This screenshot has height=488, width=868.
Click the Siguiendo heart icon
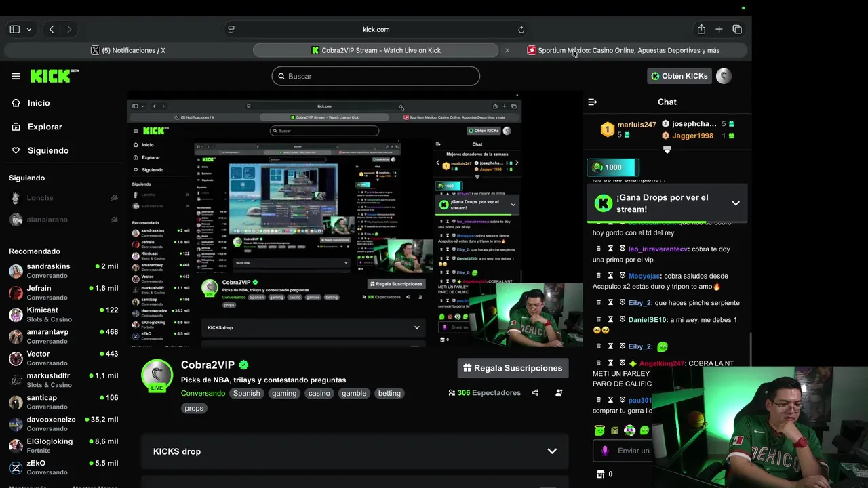[x=16, y=150]
